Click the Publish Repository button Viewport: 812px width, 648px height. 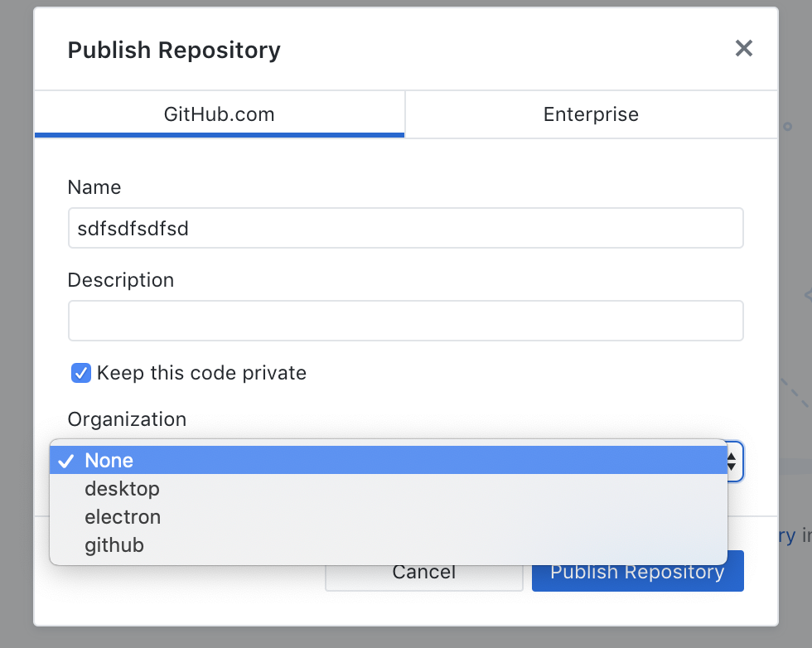(637, 571)
